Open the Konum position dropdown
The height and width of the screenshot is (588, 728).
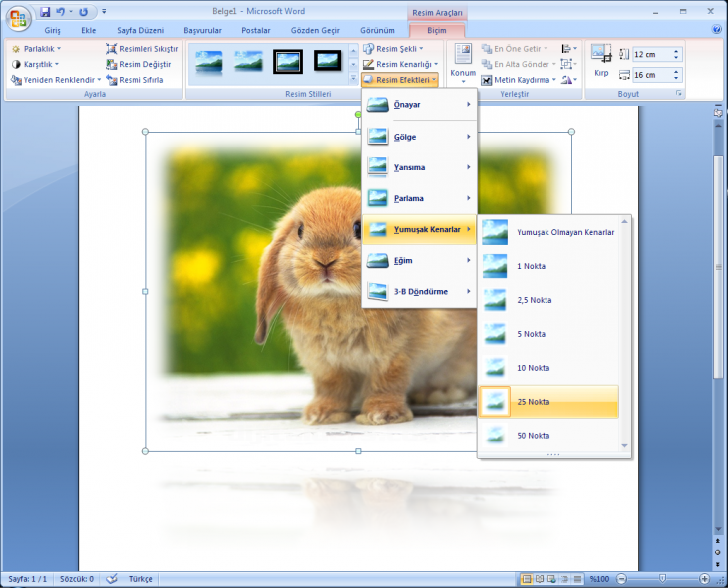coord(463,63)
